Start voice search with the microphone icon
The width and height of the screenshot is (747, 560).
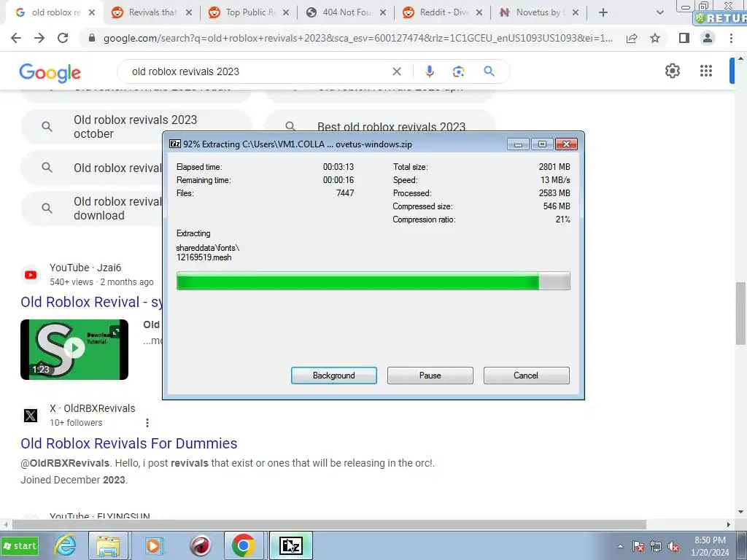429,71
